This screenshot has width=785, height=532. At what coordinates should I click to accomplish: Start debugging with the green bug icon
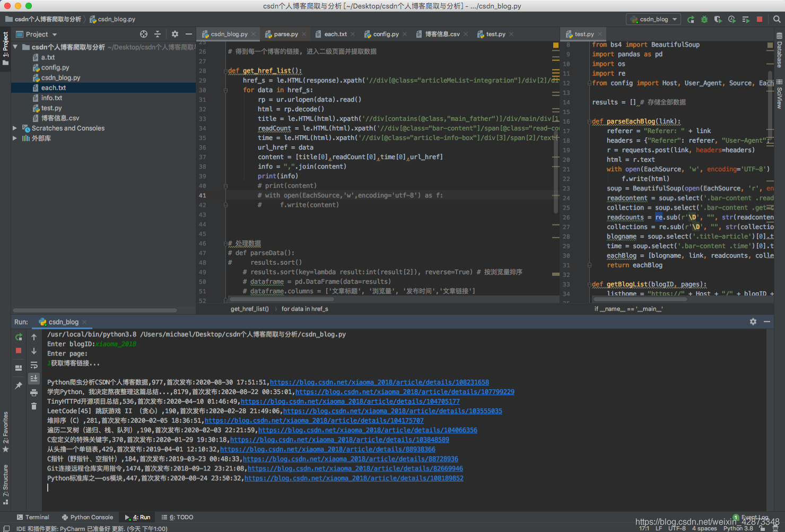(x=704, y=19)
